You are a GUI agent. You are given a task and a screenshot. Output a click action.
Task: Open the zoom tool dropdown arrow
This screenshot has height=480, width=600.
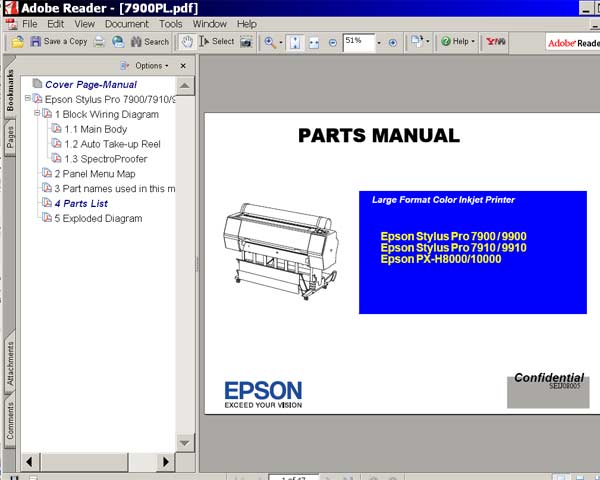click(x=281, y=42)
